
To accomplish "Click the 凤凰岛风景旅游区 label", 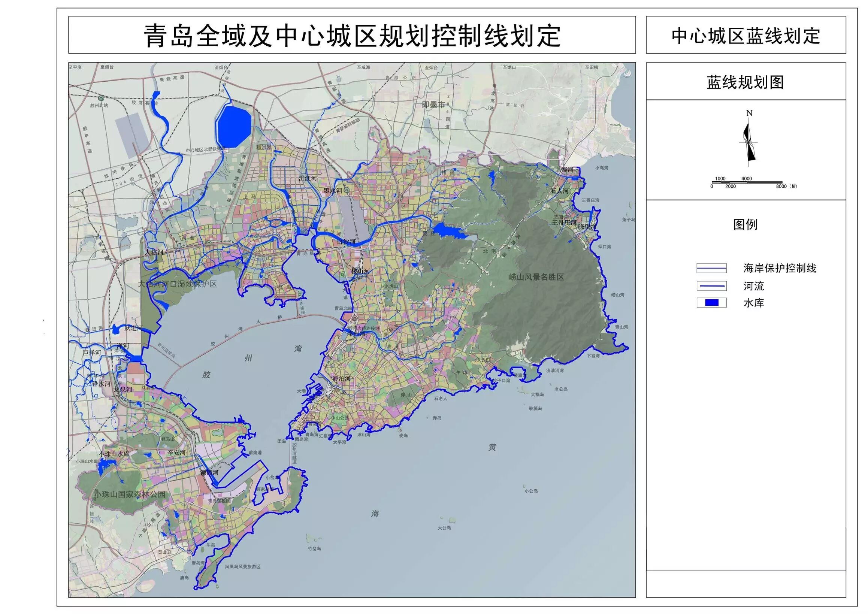I will click(242, 567).
